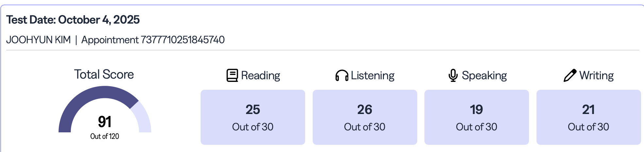
Task: Click the Test Date October 4, 2025 heading
Action: click(x=73, y=20)
